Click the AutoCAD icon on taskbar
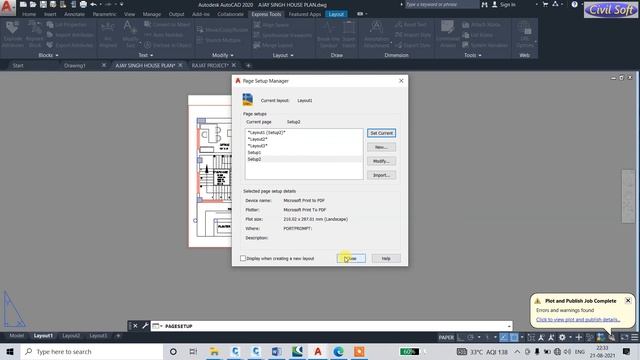 pyautogui.click(x=318, y=351)
